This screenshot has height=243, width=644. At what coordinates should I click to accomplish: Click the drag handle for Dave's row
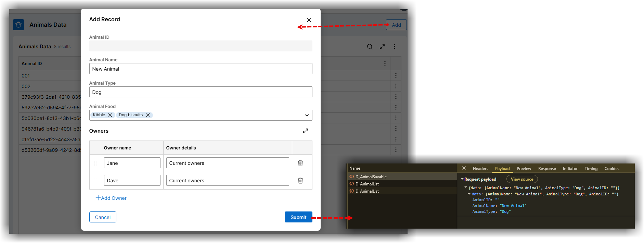(95, 181)
